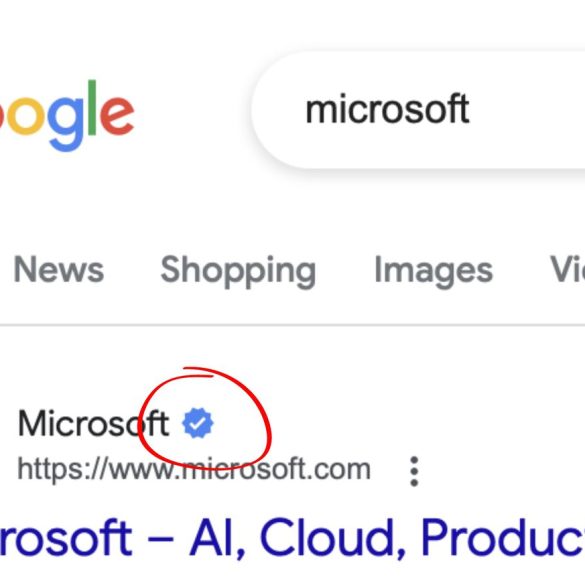
Task: Click the Google logo
Action: (67, 116)
